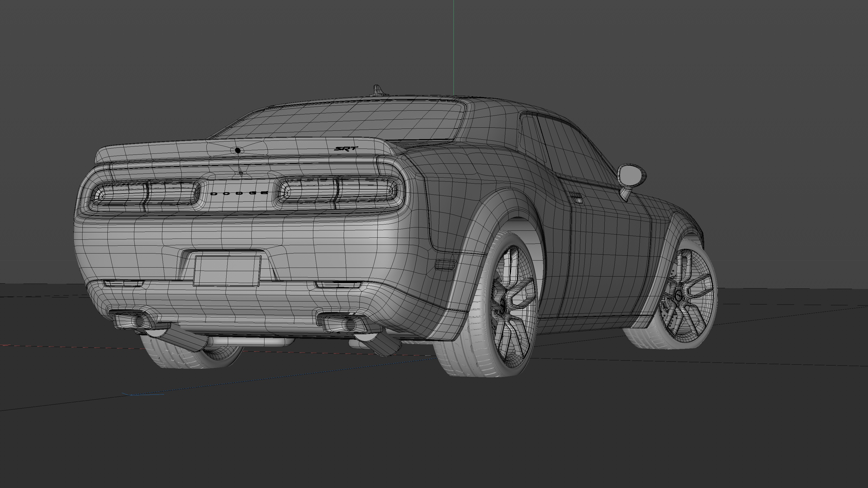Pick the rear license plate
Screen dimensions: 868x488
(227, 271)
